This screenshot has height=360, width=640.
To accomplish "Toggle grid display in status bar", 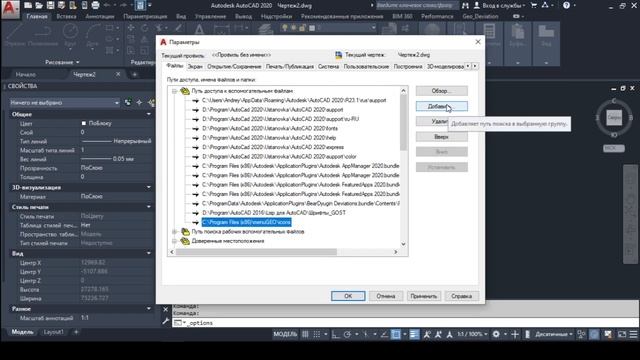I will pos(305,334).
